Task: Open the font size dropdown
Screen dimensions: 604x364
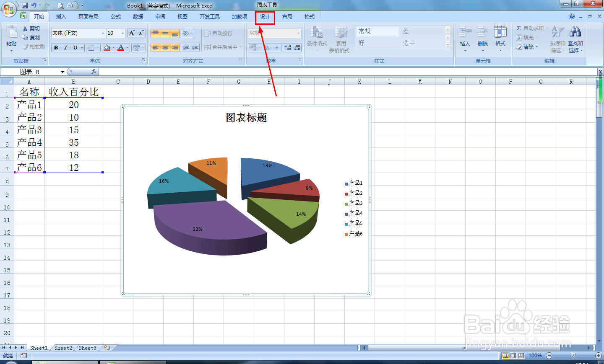Action: (123, 33)
